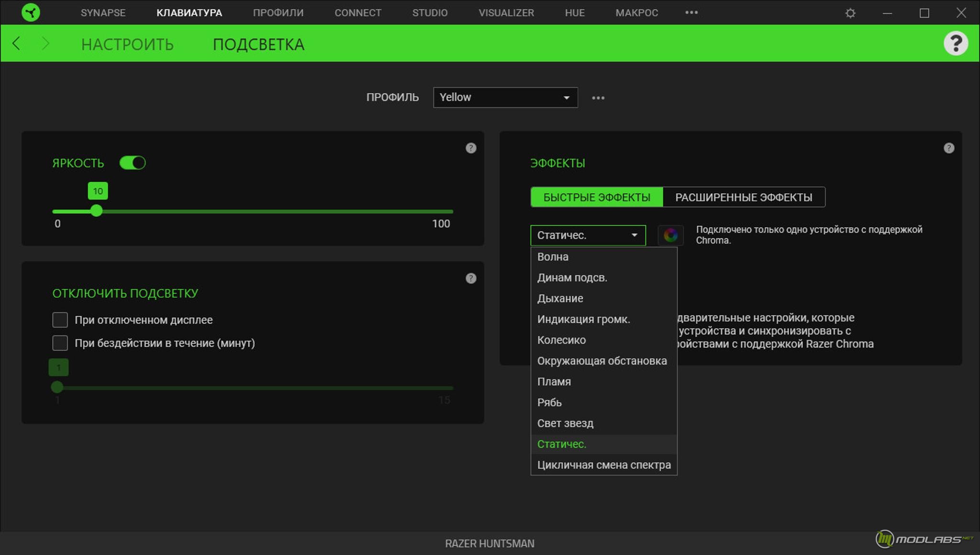Switch to SYNAPSE tab
Screen dimensions: 980x555
coord(103,12)
